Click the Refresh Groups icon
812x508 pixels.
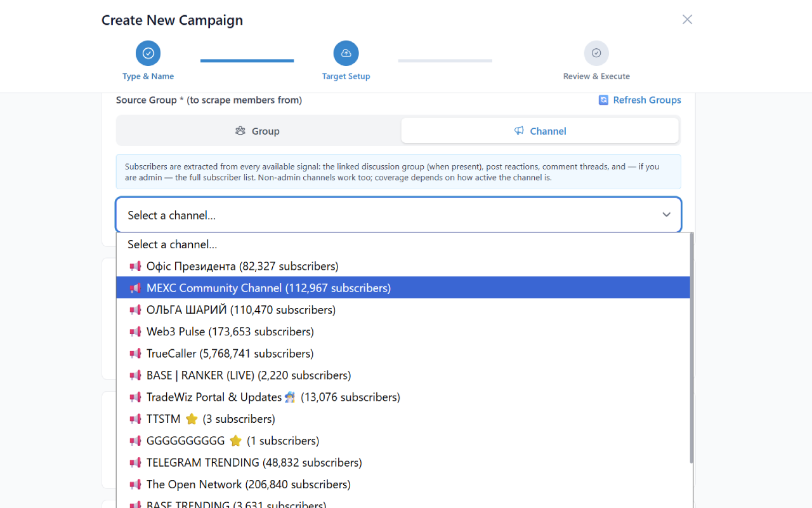603,100
